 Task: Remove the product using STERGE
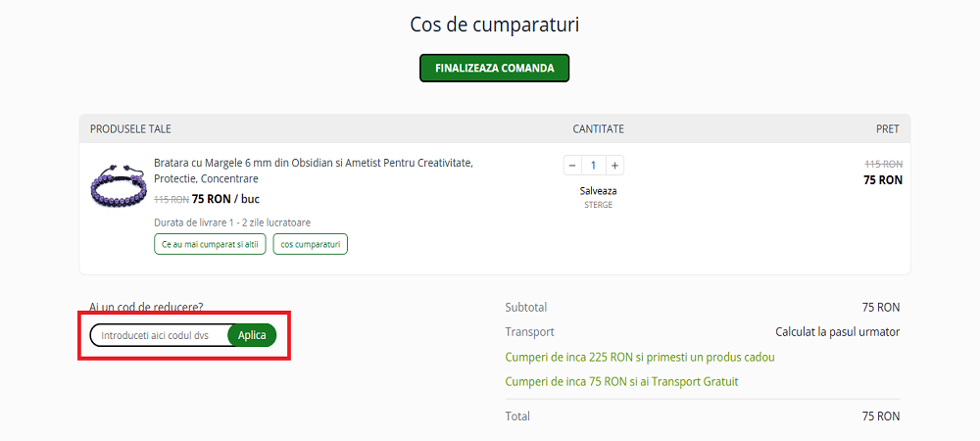[x=598, y=205]
